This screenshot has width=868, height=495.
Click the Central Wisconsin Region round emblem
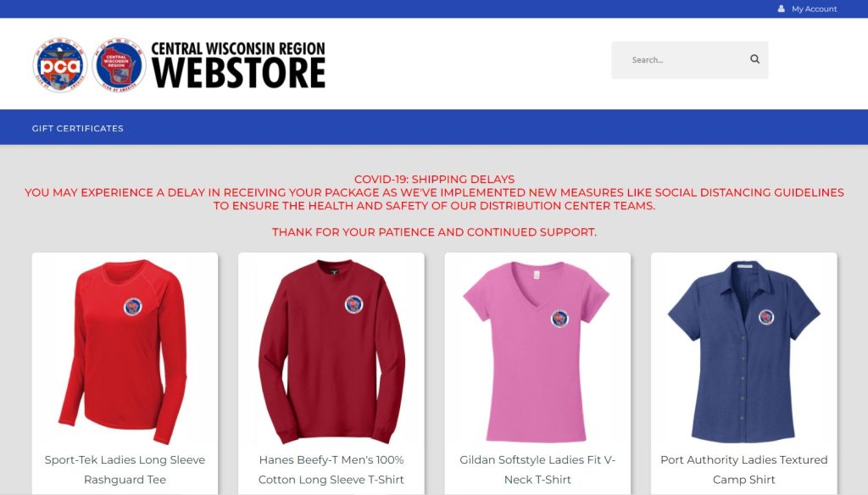pos(119,64)
